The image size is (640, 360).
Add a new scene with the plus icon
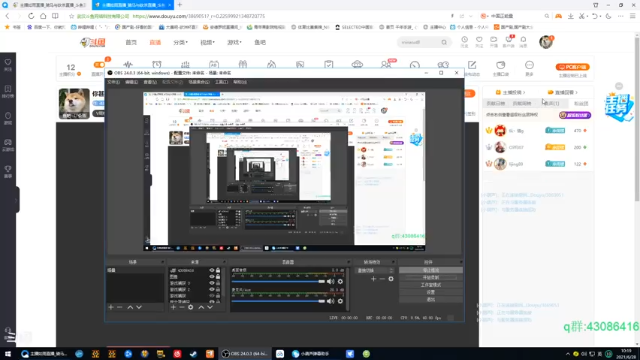[x=111, y=307]
